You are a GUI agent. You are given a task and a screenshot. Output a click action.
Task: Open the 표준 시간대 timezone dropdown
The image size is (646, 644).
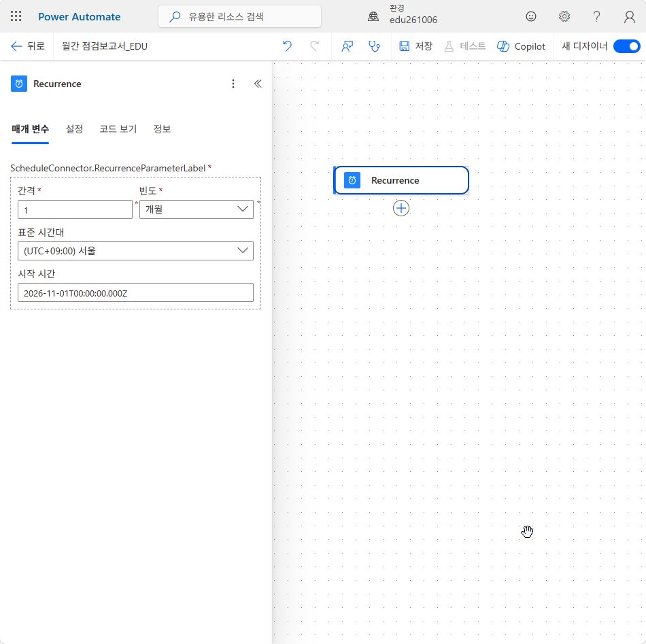pos(135,251)
